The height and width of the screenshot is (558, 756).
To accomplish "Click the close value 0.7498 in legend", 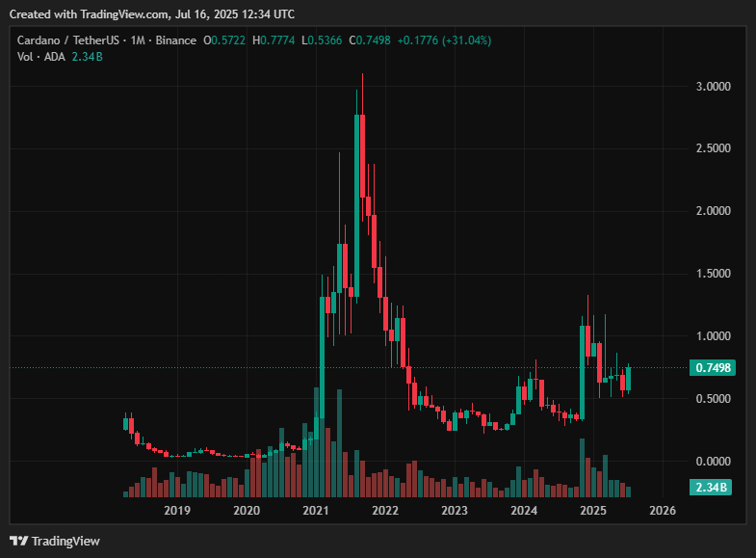I will click(373, 40).
